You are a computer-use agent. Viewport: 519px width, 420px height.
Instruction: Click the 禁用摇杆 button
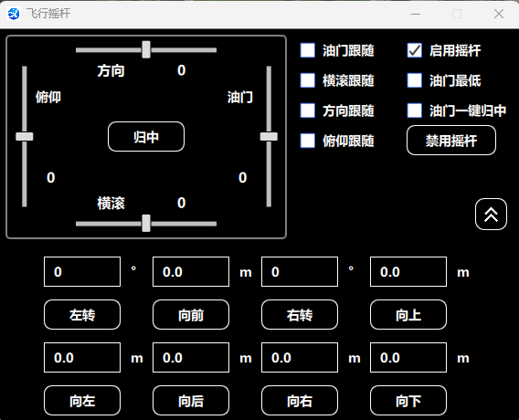[451, 141]
